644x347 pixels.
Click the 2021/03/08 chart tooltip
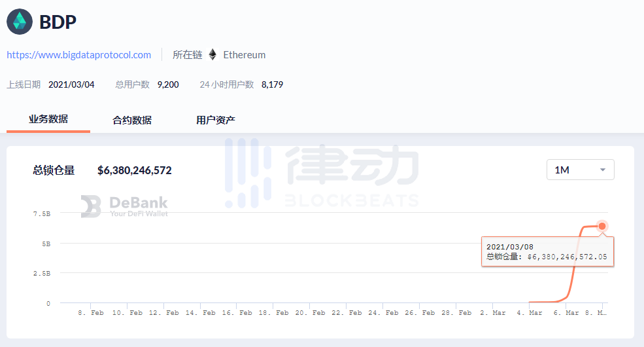pyautogui.click(x=547, y=251)
